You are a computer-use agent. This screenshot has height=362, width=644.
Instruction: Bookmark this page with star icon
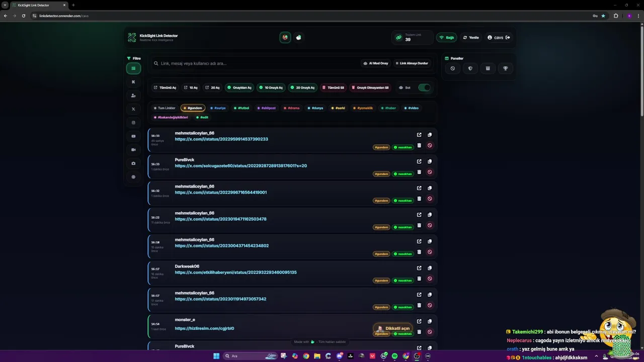(603, 16)
